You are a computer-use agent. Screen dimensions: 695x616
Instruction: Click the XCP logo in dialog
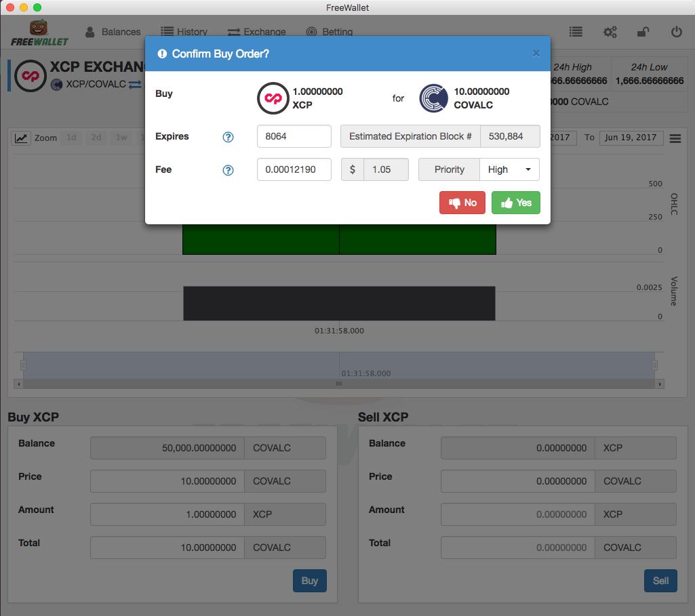point(273,98)
